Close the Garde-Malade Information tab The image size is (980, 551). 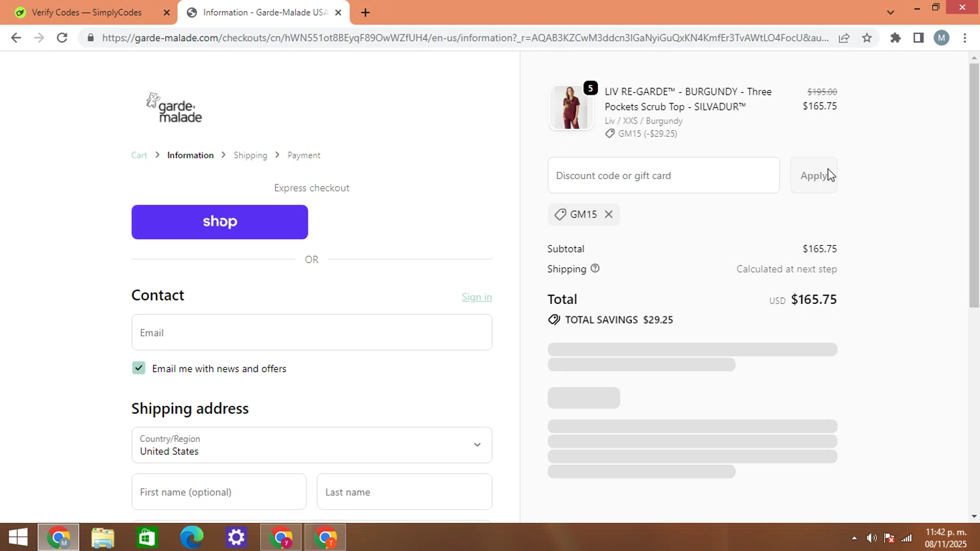click(x=338, y=12)
